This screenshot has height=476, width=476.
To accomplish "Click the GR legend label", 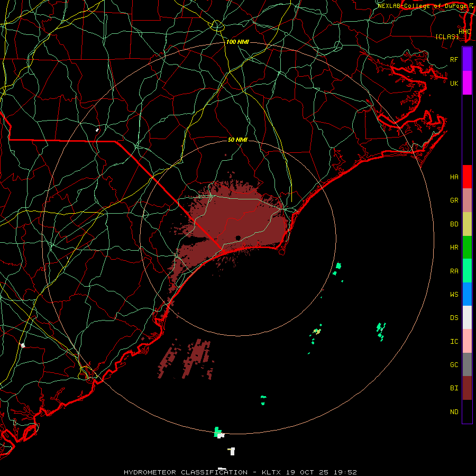I will tap(454, 200).
